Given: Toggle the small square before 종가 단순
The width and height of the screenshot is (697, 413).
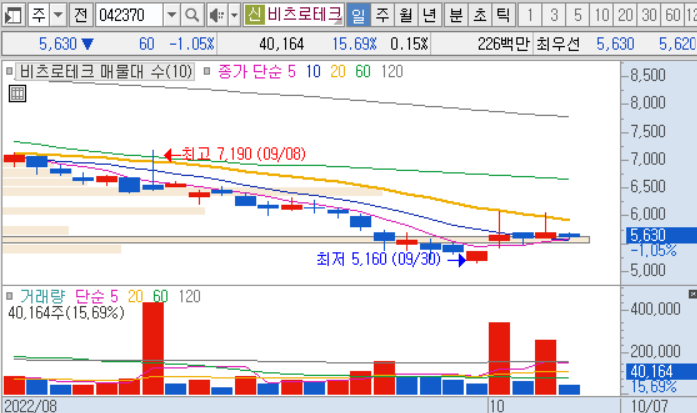Looking at the screenshot, I should pyautogui.click(x=207, y=71).
